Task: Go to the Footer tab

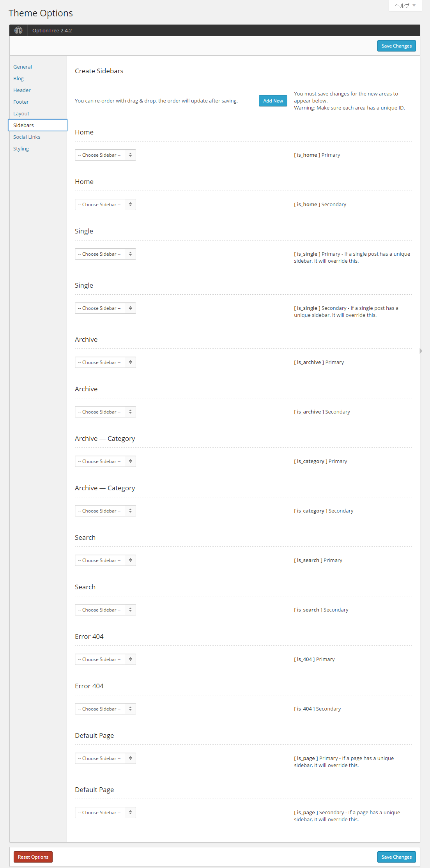Action: click(x=21, y=102)
